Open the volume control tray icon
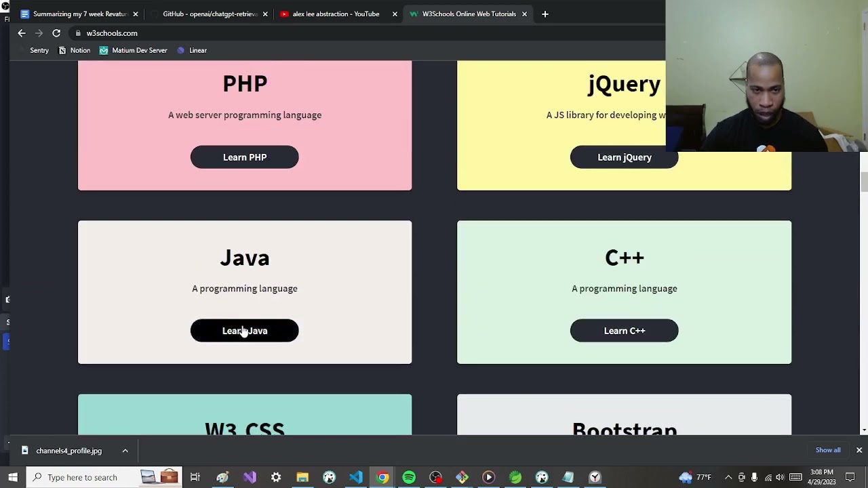 coord(780,477)
